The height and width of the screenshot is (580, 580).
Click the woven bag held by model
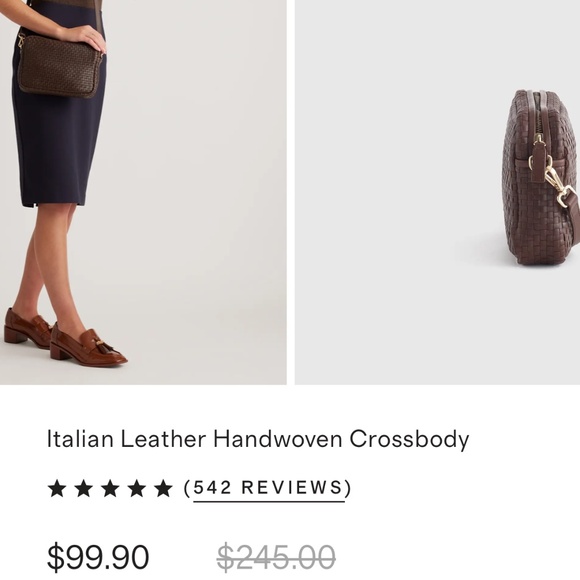click(59, 67)
